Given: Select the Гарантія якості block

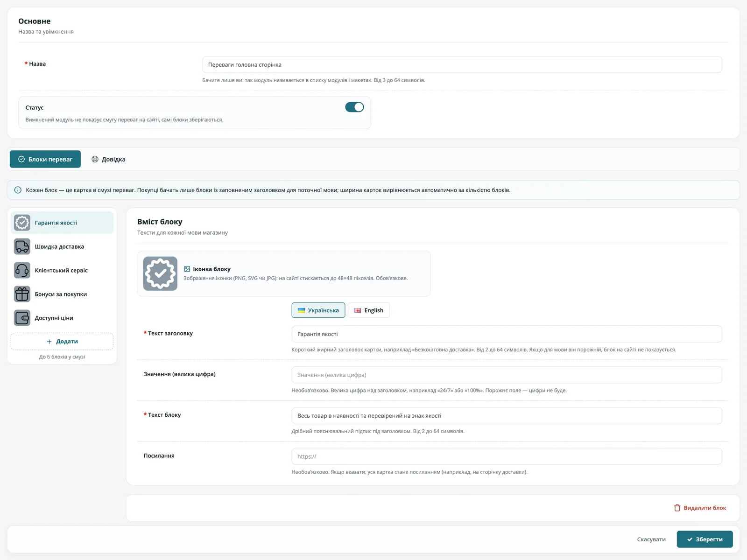Looking at the screenshot, I should [62, 223].
